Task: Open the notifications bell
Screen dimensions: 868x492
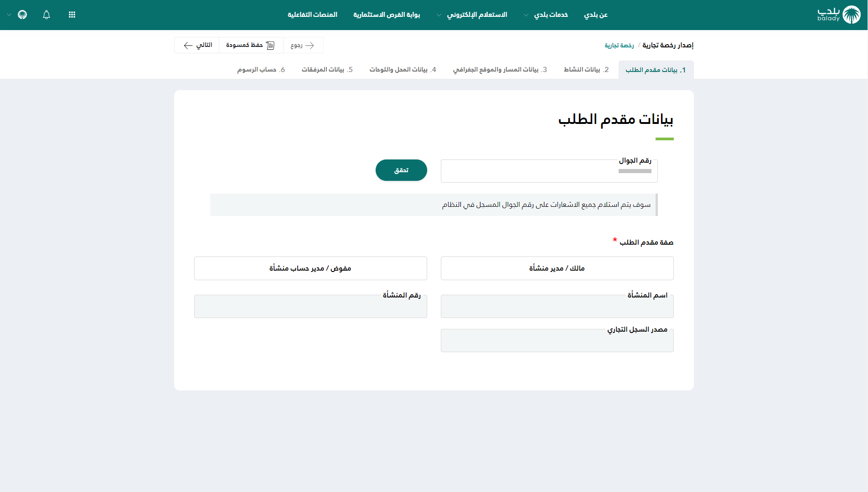Action: click(46, 15)
